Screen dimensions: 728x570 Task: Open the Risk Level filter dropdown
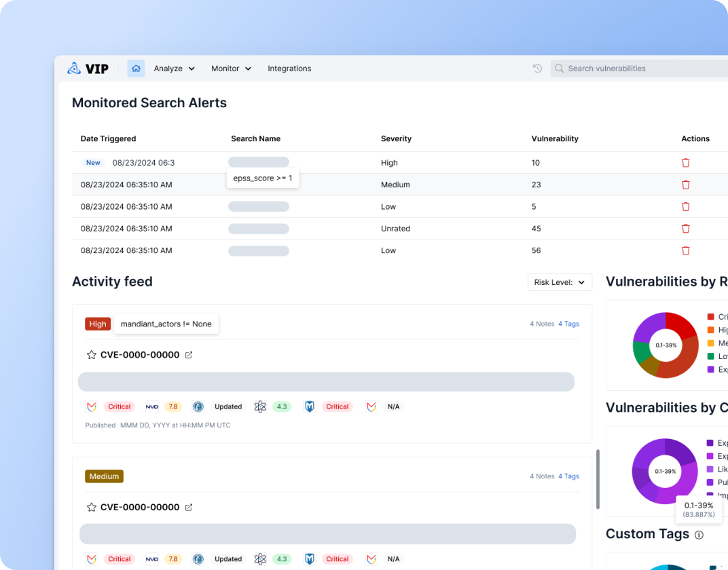tap(560, 282)
